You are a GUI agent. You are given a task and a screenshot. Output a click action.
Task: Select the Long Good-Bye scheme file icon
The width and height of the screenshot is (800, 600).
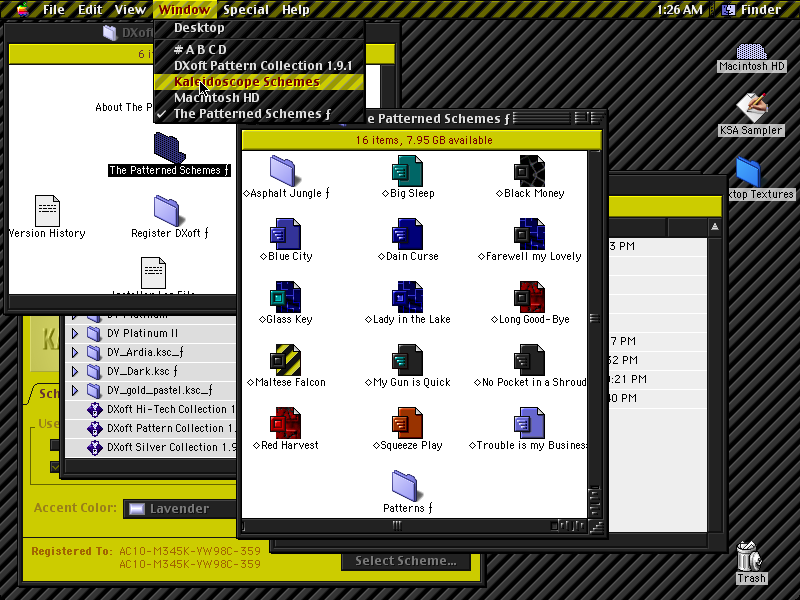[529, 296]
